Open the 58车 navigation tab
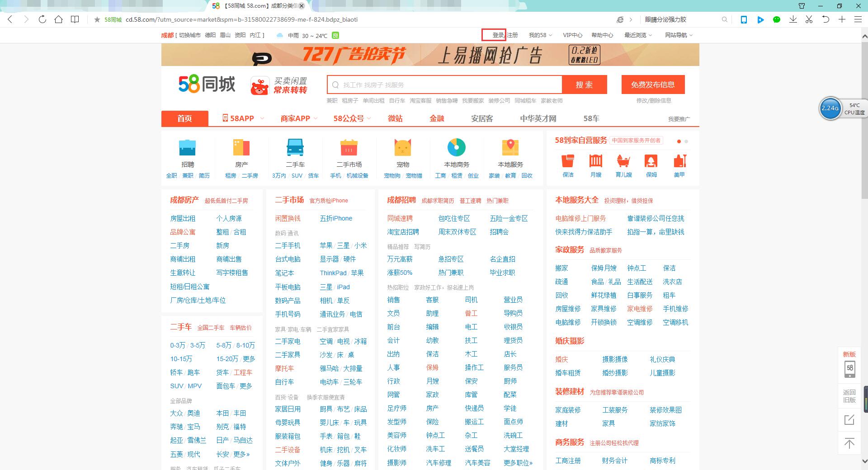This screenshot has width=868, height=470. (x=591, y=118)
